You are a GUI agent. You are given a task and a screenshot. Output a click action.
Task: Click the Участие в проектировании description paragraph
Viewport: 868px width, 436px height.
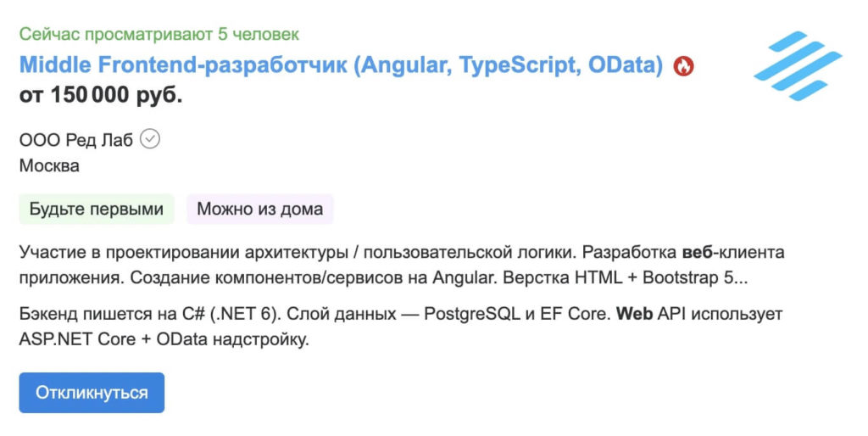(402, 265)
